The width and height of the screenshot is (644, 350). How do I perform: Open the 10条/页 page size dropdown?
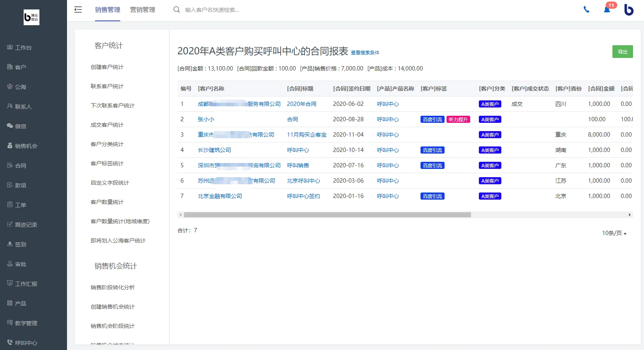(x=614, y=233)
